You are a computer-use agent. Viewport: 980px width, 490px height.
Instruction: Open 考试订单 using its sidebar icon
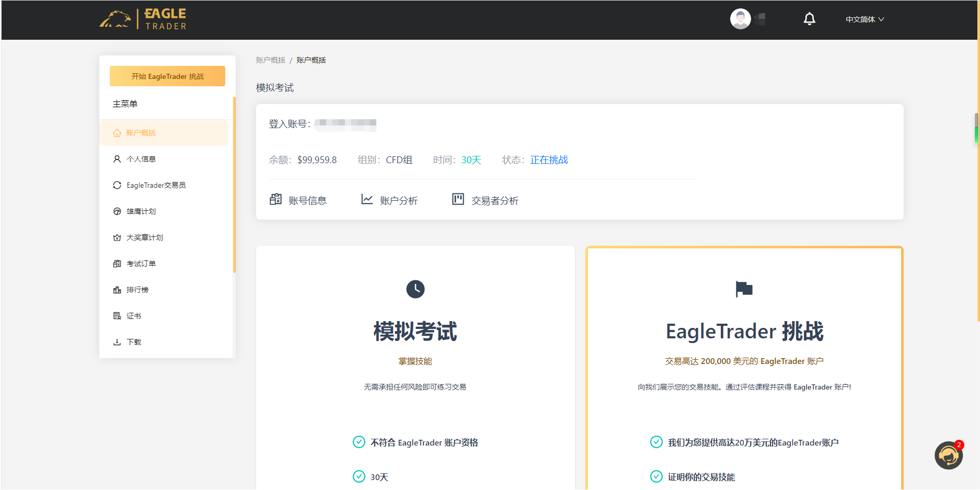coord(117,263)
